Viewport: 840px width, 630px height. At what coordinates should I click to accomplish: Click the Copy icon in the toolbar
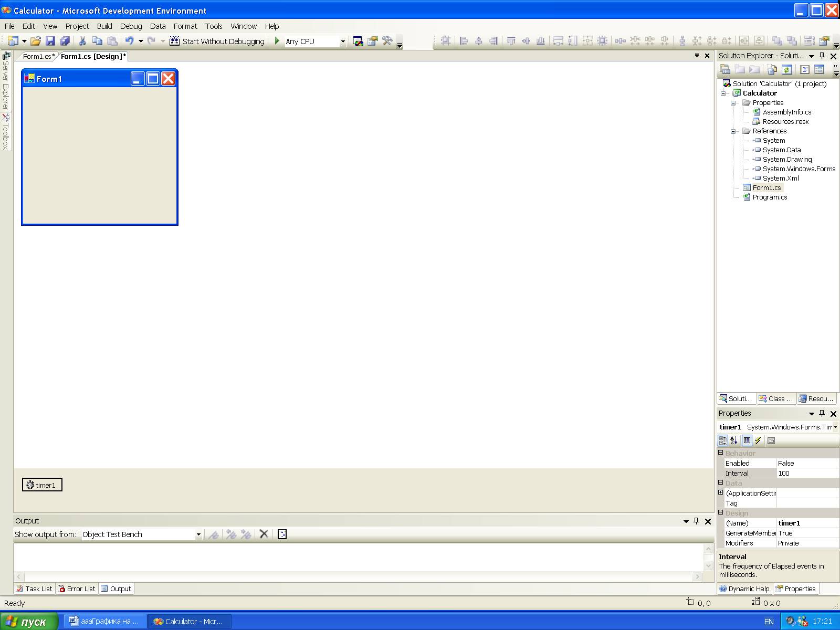pyautogui.click(x=97, y=41)
